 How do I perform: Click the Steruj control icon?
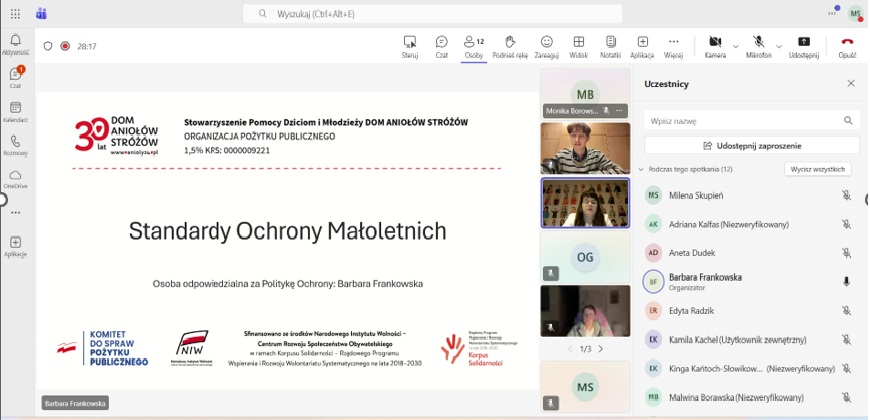click(409, 42)
